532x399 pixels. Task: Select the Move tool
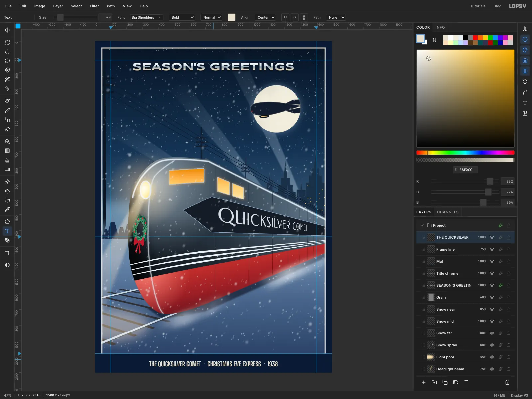pyautogui.click(x=7, y=30)
